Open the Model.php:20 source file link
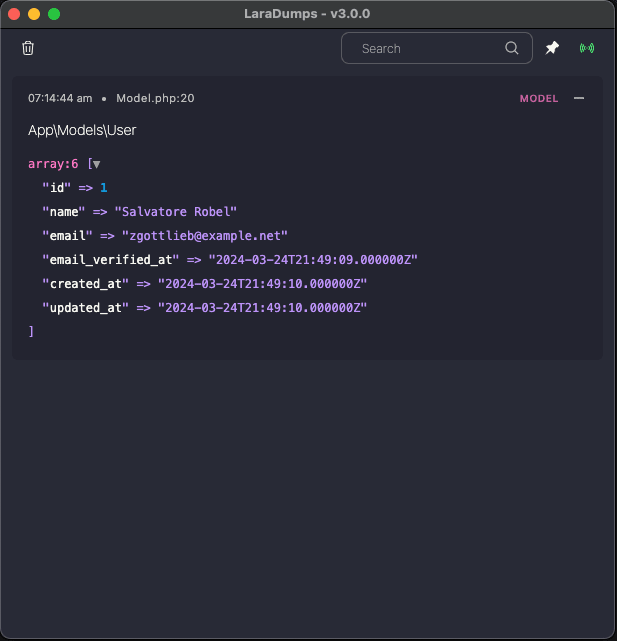Image resolution: width=617 pixels, height=641 pixels. click(x=155, y=98)
